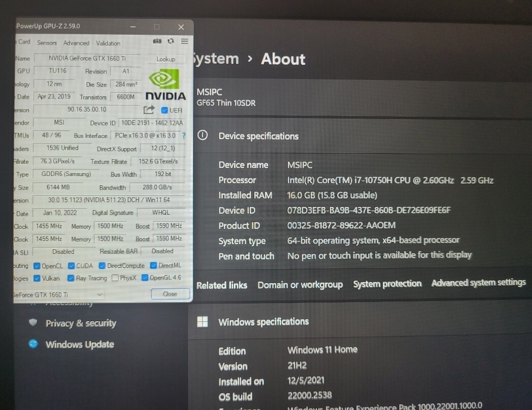Viewport: 532px width, 410px height.
Task: Click the Processor i7-10750H value
Action: coord(390,180)
